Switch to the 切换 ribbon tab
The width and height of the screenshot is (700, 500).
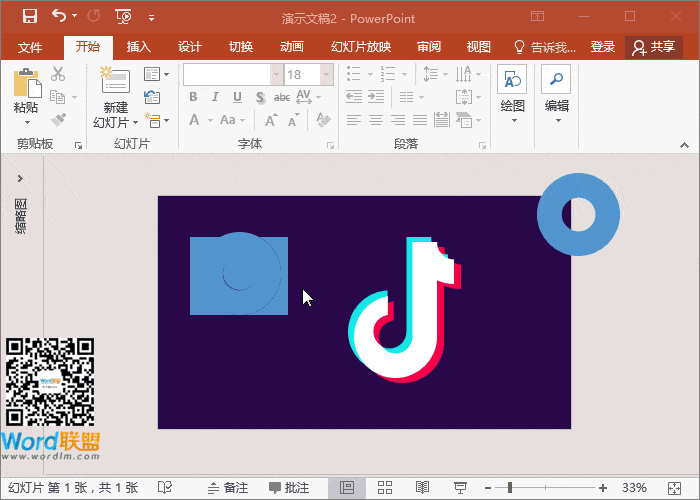[x=241, y=46]
